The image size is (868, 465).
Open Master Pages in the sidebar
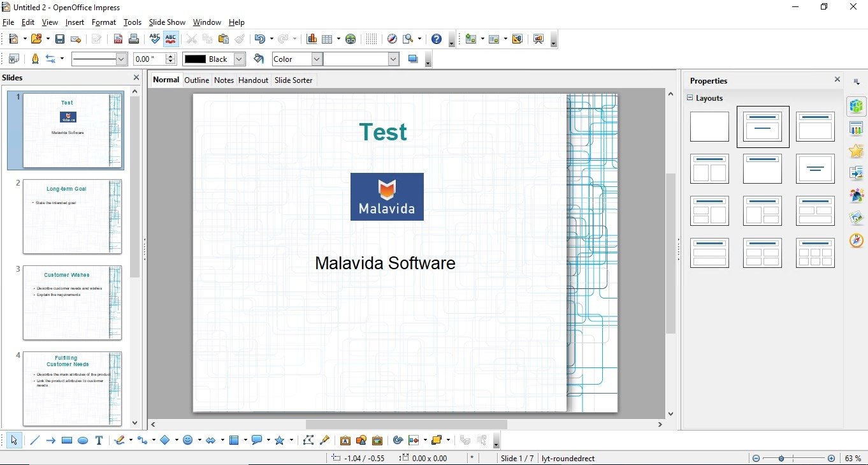pyautogui.click(x=856, y=128)
